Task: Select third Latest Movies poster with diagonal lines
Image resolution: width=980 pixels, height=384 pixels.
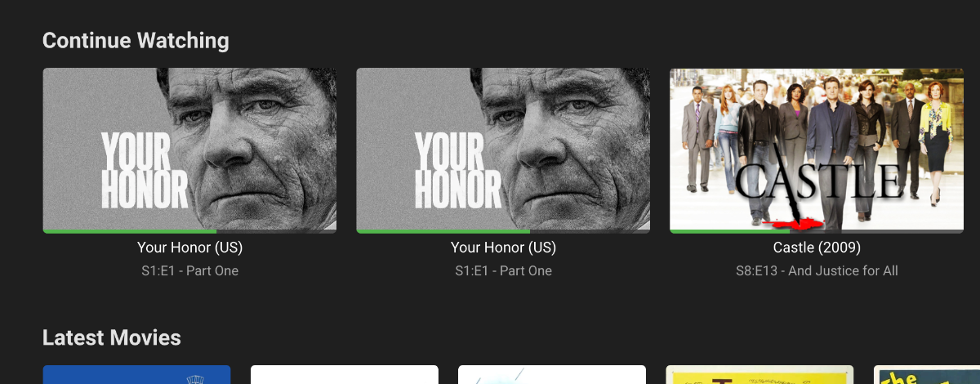Action: [x=552, y=375]
